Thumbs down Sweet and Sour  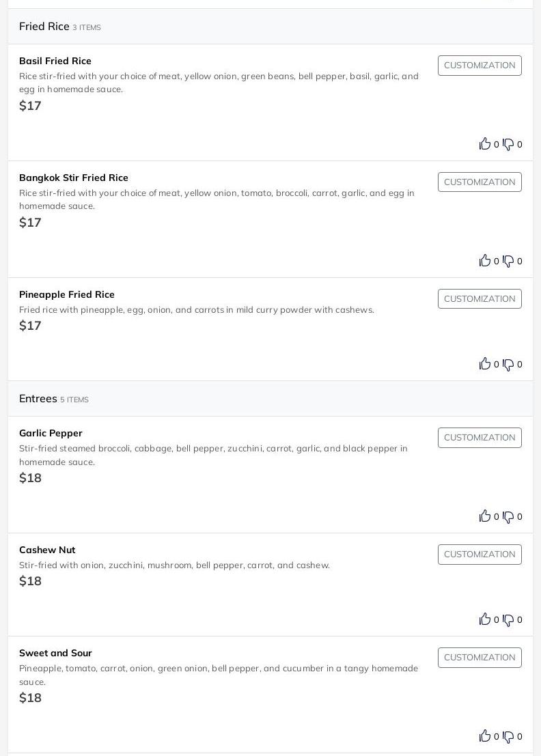(508, 736)
